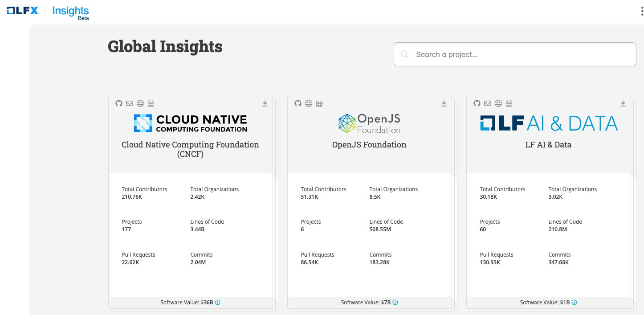Screen dimensions: 644x315
Task: Click OpenJS total contributors value 51.31K
Action: (x=310, y=196)
